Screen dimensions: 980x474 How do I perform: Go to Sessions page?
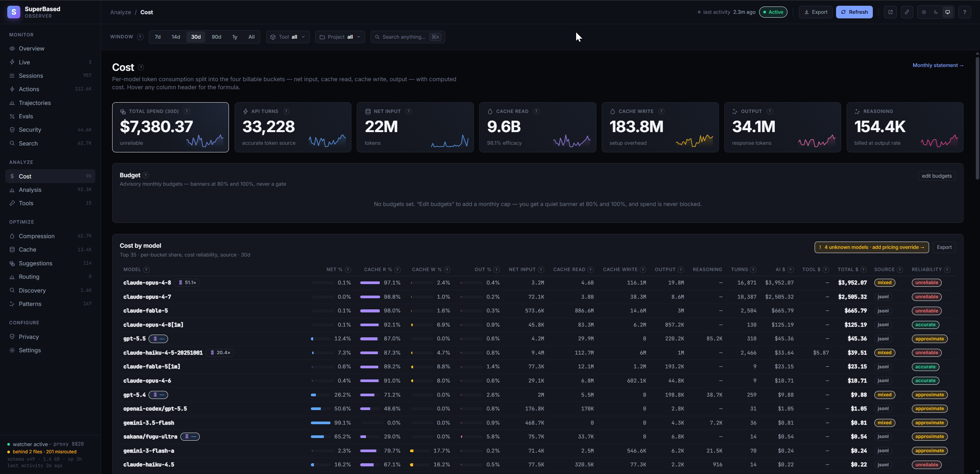(50, 75)
